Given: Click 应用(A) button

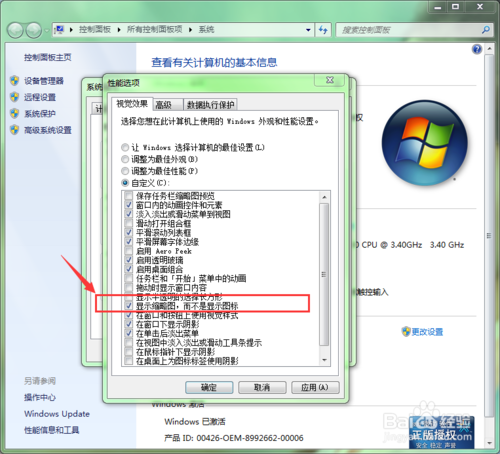Looking at the screenshot, I should pyautogui.click(x=315, y=387).
